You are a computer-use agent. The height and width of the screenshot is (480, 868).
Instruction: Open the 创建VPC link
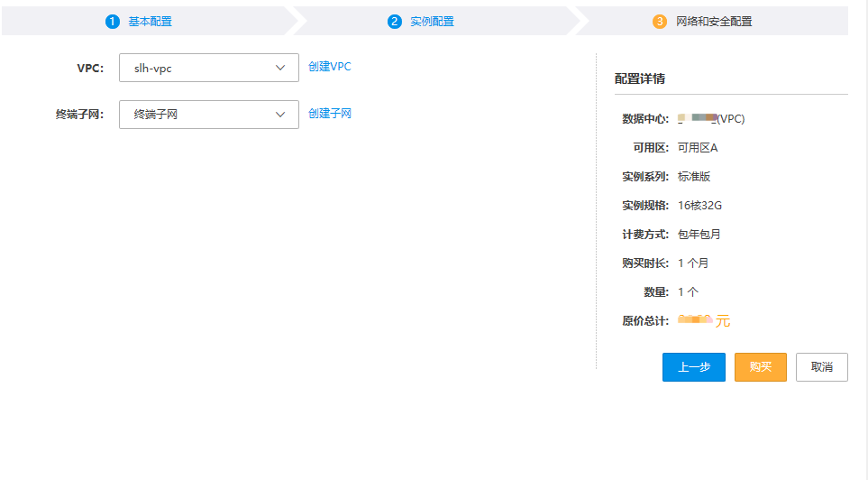[x=330, y=67]
